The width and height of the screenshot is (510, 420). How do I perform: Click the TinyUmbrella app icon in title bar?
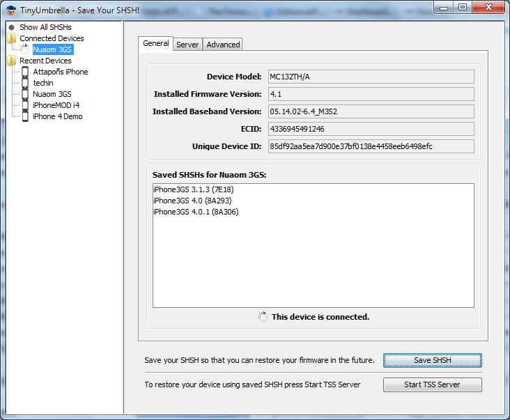point(10,8)
